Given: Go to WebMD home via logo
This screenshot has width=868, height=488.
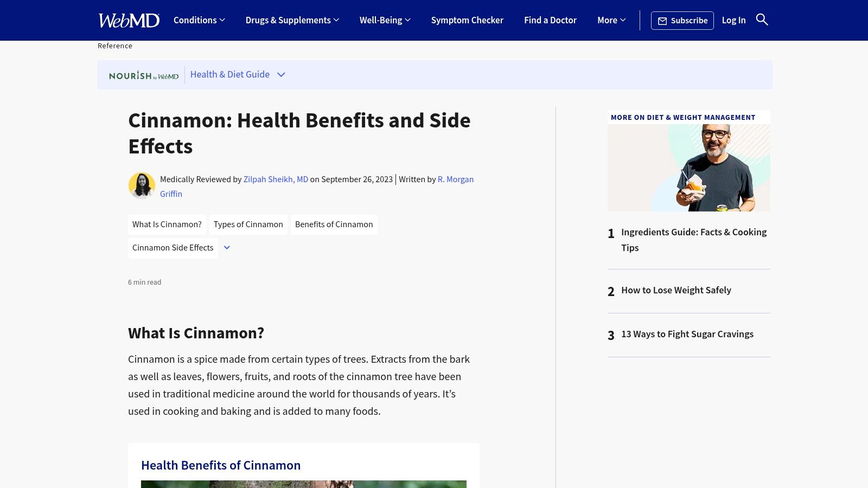Looking at the screenshot, I should (x=129, y=20).
